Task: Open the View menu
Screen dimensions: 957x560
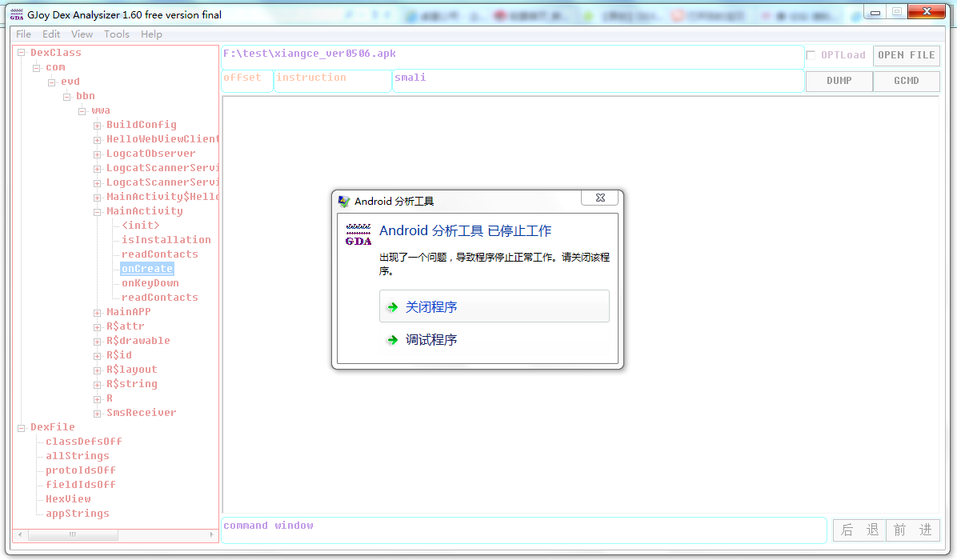Action: (82, 34)
